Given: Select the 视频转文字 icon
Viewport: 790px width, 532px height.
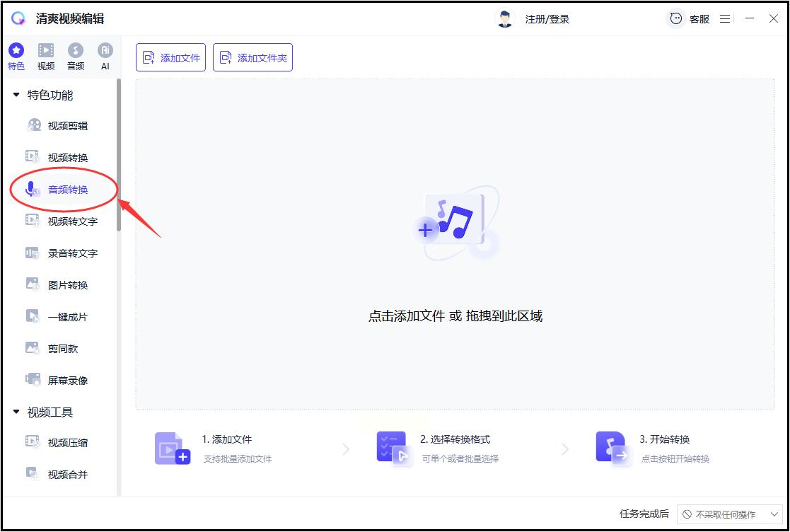Looking at the screenshot, I should click(33, 221).
